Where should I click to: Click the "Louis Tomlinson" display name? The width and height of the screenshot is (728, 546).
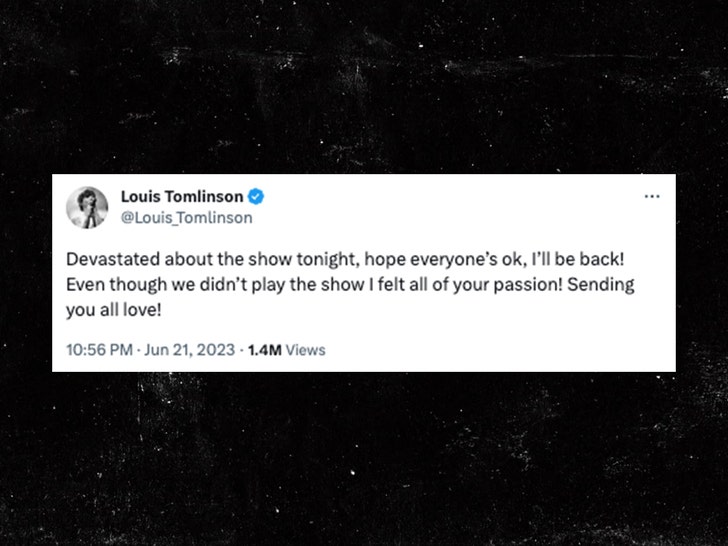coord(181,196)
